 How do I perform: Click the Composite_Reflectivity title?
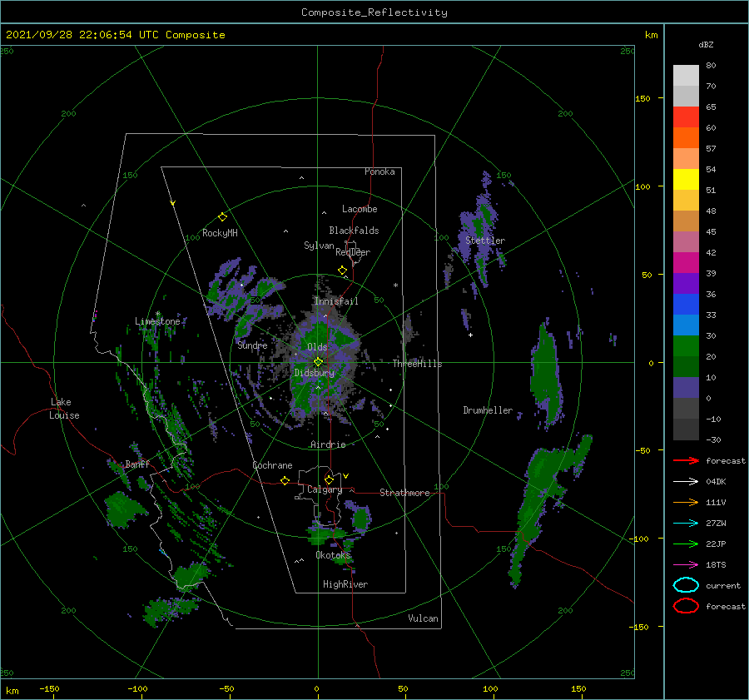click(374, 12)
